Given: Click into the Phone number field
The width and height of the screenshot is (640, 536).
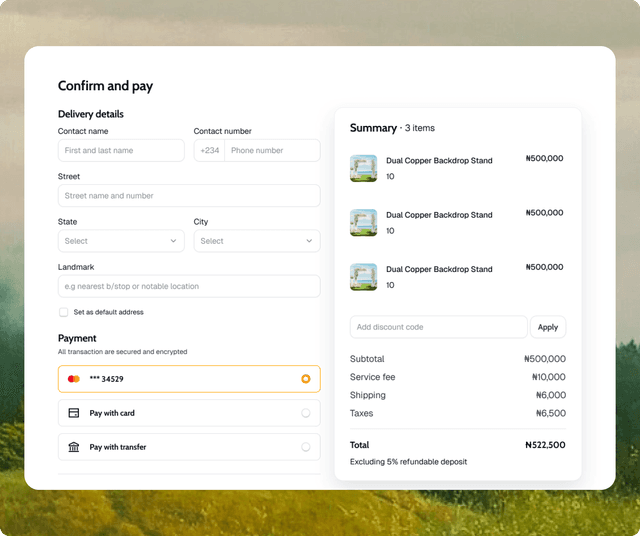Looking at the screenshot, I should click(271, 151).
